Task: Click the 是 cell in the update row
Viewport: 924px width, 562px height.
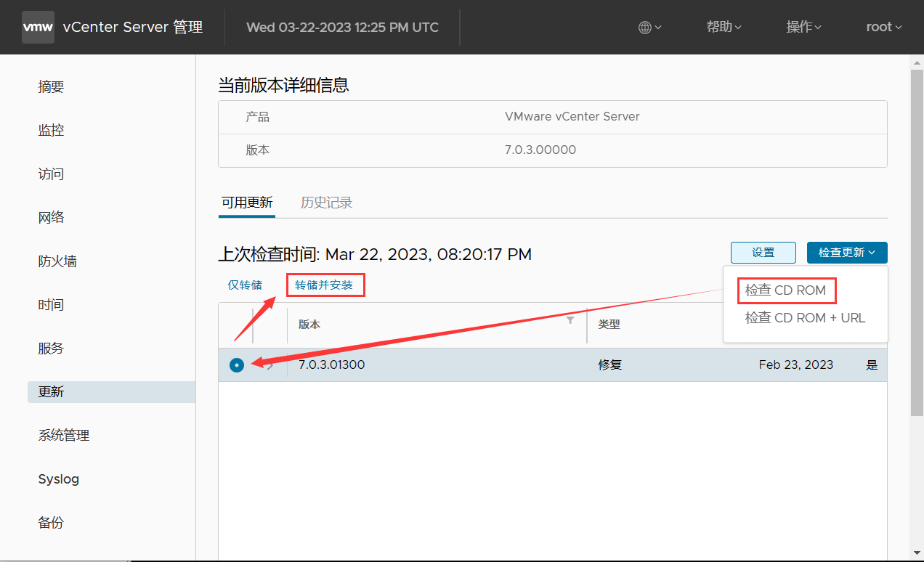Action: pos(872,365)
